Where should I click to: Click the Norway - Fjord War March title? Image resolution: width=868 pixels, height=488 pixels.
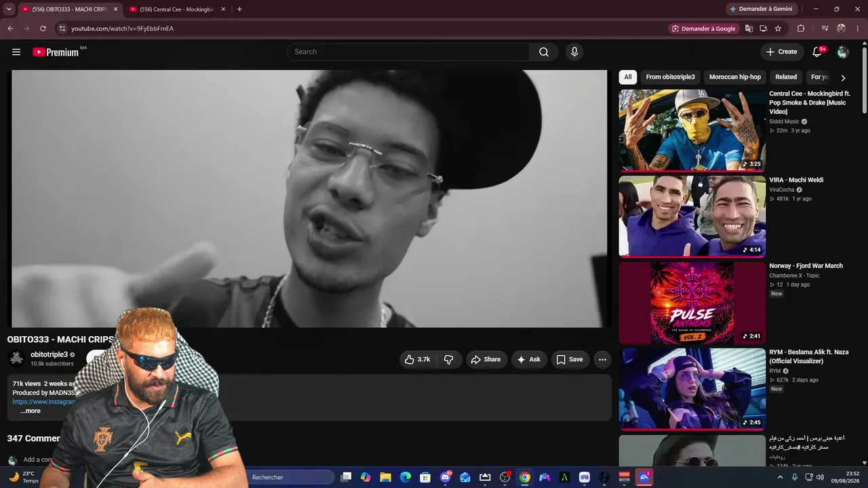(x=806, y=266)
